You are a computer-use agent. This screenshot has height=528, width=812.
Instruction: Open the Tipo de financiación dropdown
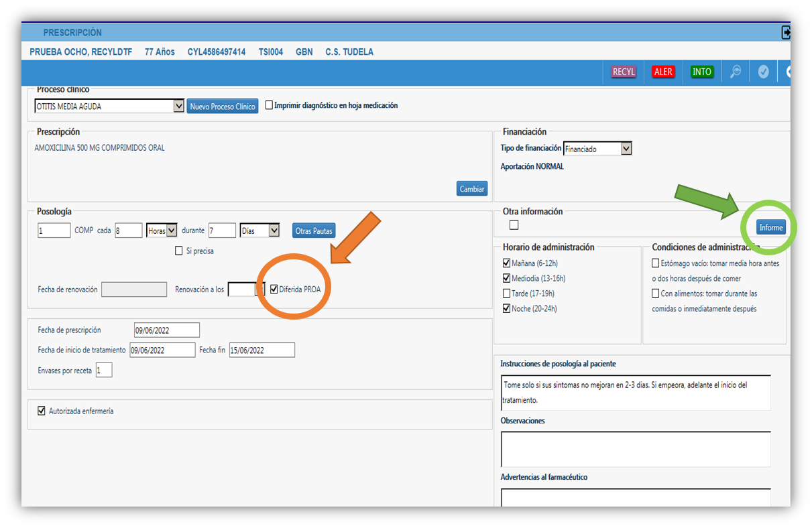[x=626, y=149]
